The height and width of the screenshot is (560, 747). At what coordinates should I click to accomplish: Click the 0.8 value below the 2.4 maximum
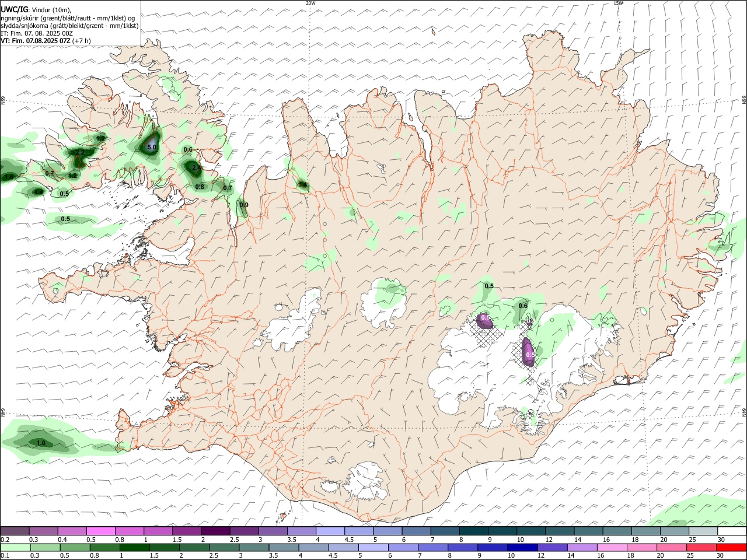pos(200,187)
